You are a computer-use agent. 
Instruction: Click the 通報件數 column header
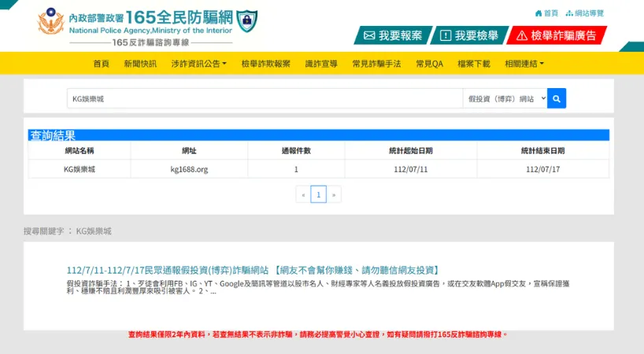pyautogui.click(x=296, y=150)
